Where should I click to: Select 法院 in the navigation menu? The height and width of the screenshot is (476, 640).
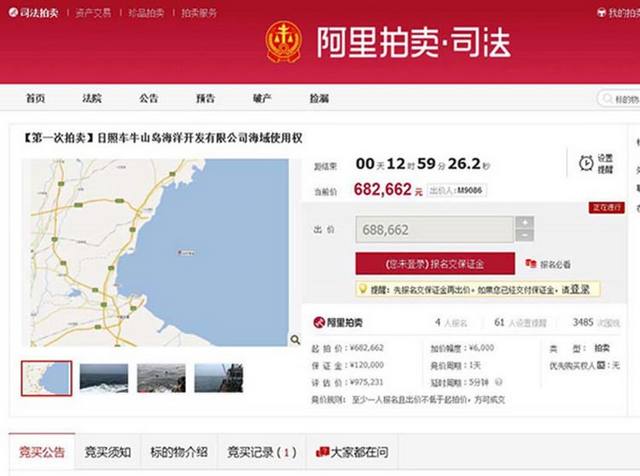tap(91, 98)
